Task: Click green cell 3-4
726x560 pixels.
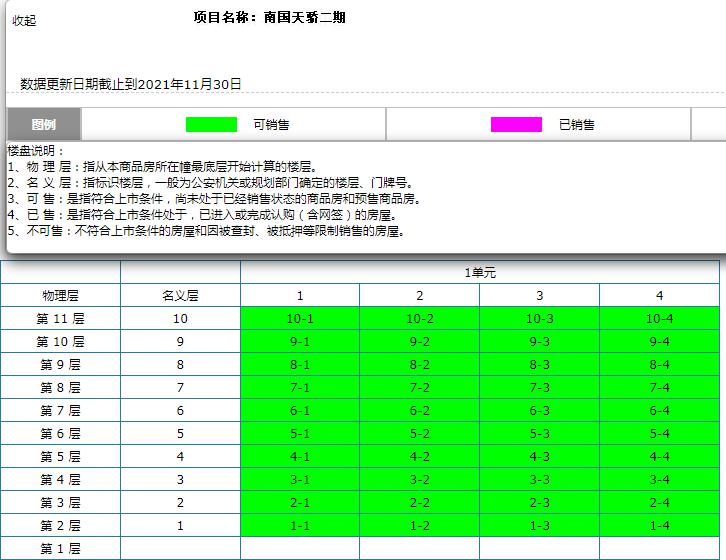Action: (x=659, y=479)
